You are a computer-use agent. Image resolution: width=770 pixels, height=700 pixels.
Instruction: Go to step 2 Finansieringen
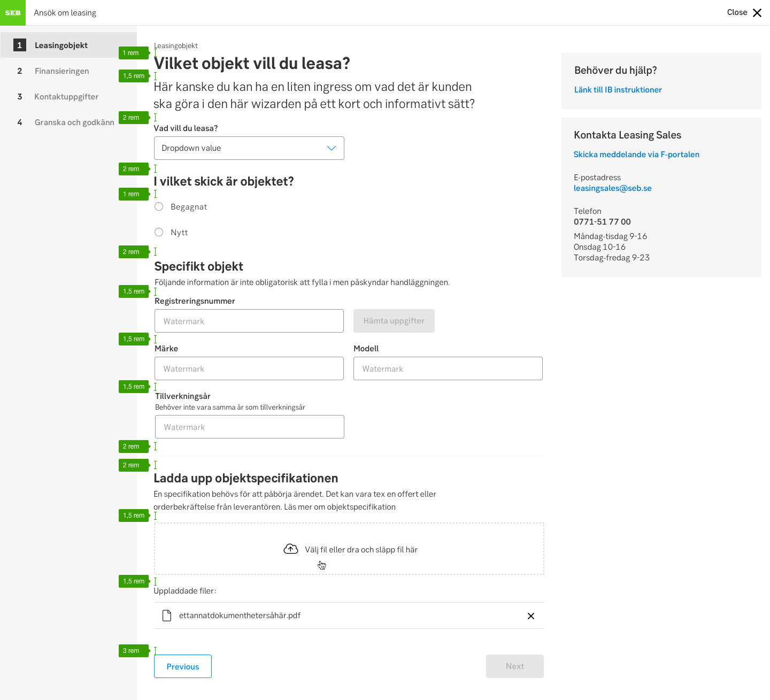(x=61, y=71)
